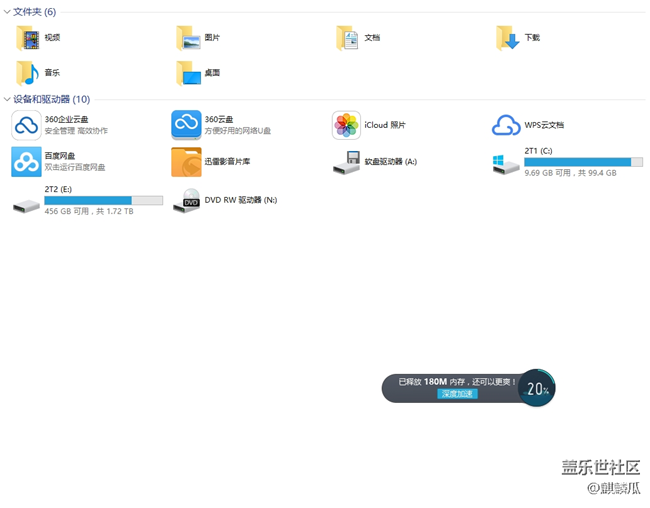Open the 图片 folder icon
Image resolution: width=650 pixels, height=508 pixels.
188,38
